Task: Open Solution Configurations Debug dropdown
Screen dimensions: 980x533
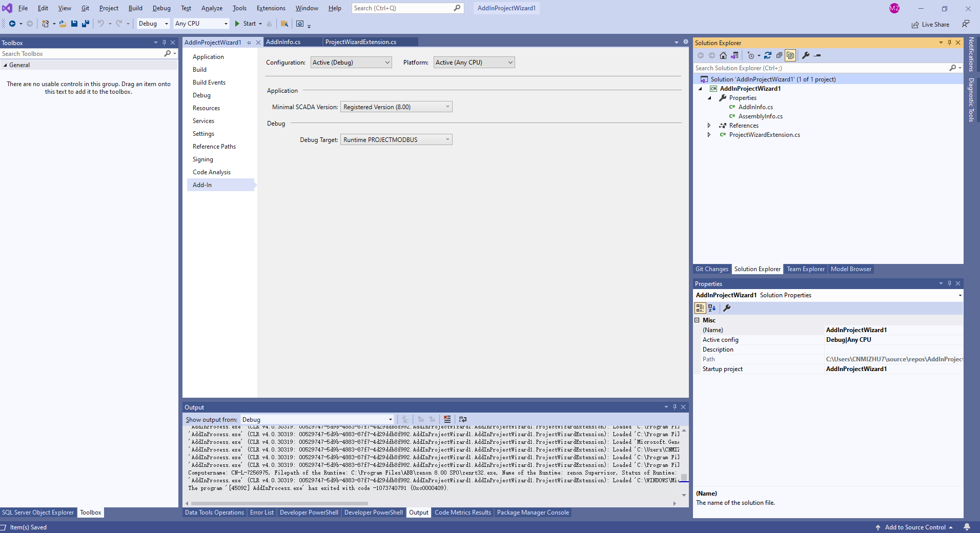Action: coord(153,24)
